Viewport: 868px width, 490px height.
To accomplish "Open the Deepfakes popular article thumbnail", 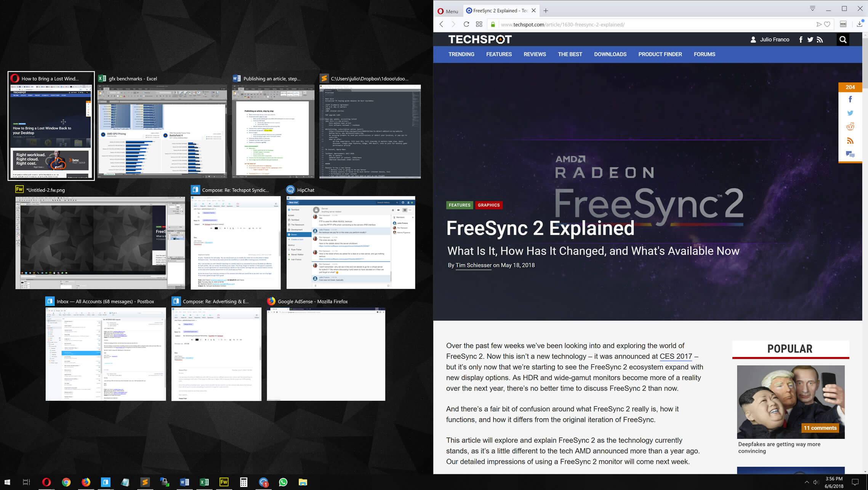I will tap(791, 402).
